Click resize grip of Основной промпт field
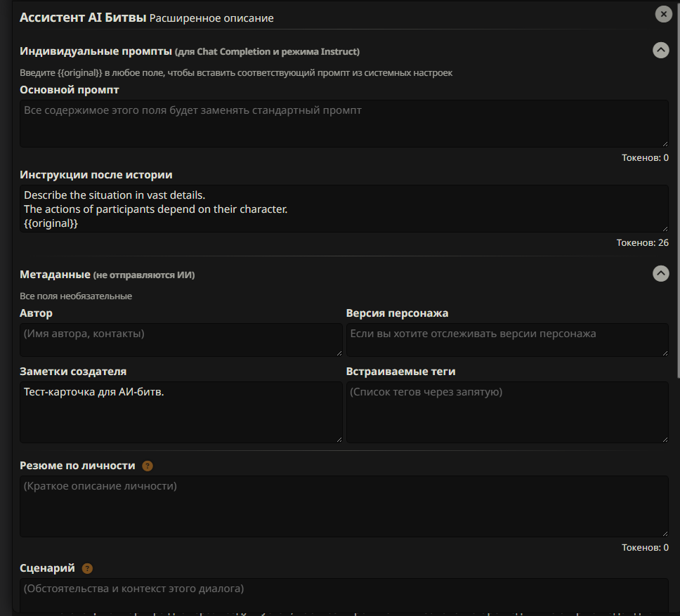This screenshot has width=680, height=616. 665,143
